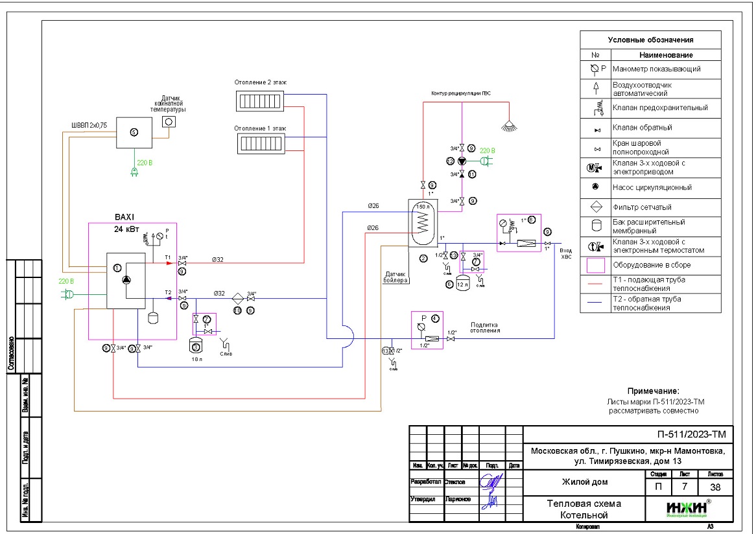Viewport: 756px width, 534px height.
Task: Select the automatic air vent legend symbol
Action: (595, 88)
